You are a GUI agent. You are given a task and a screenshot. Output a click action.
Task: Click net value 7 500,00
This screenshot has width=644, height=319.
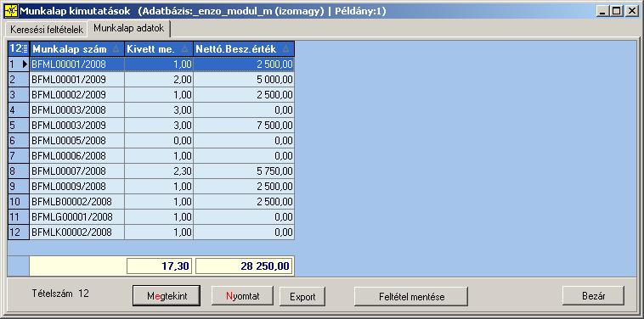click(x=244, y=126)
